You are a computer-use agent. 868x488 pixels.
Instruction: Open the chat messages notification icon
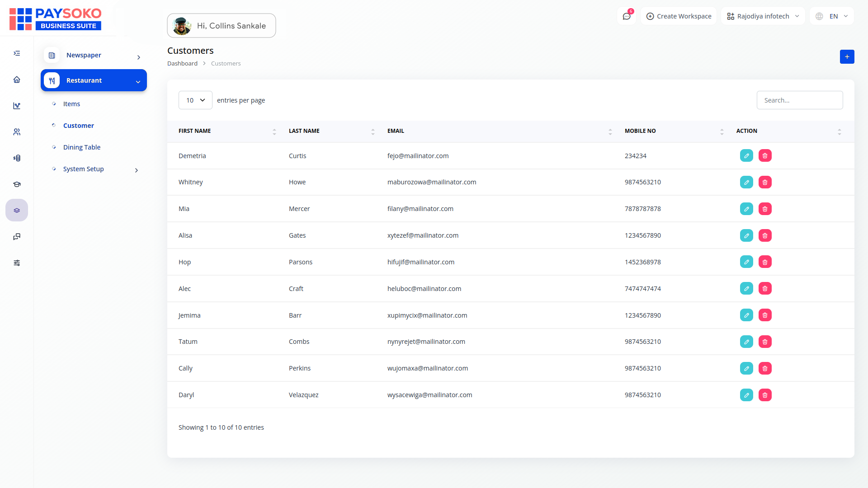627,16
